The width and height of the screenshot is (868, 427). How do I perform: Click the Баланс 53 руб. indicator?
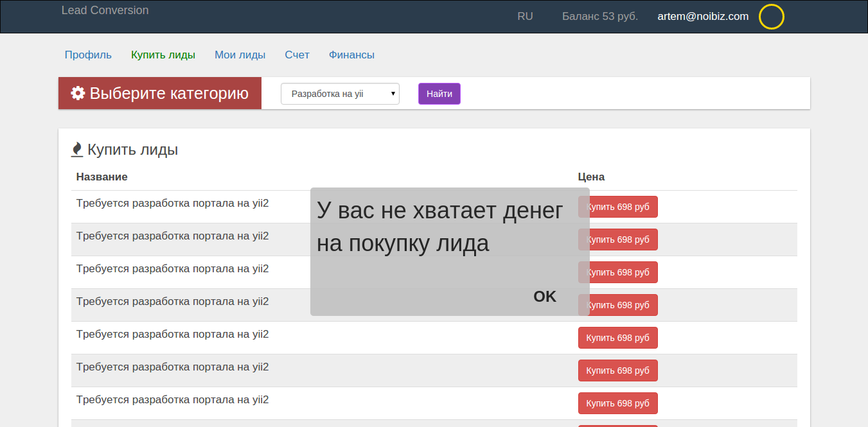(600, 17)
